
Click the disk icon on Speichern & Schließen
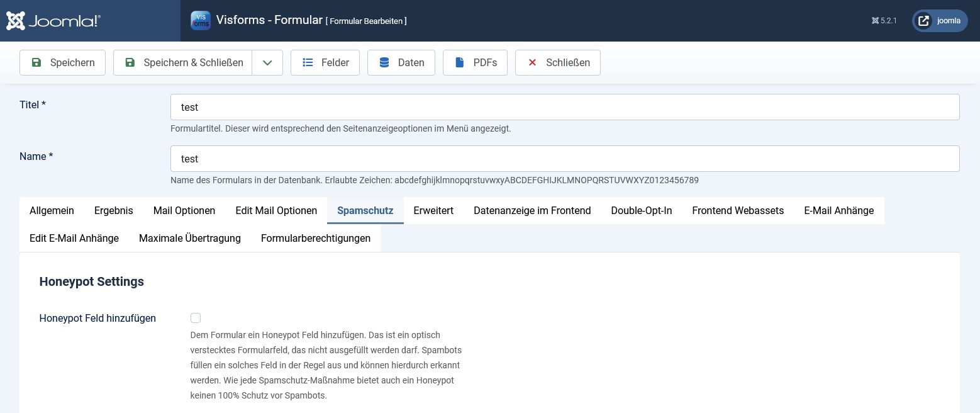(x=130, y=62)
